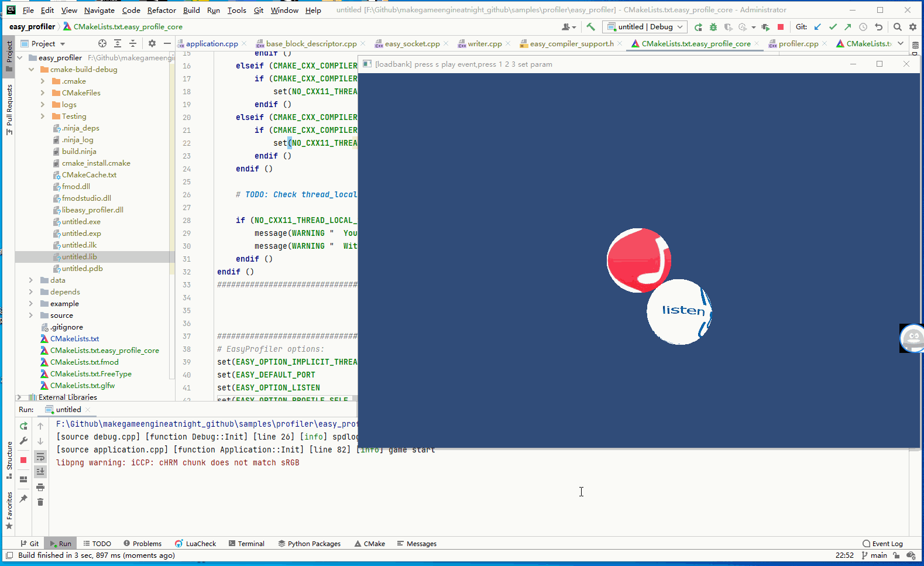
Task: Collapse all nodes in the Project panel
Action: tap(133, 43)
